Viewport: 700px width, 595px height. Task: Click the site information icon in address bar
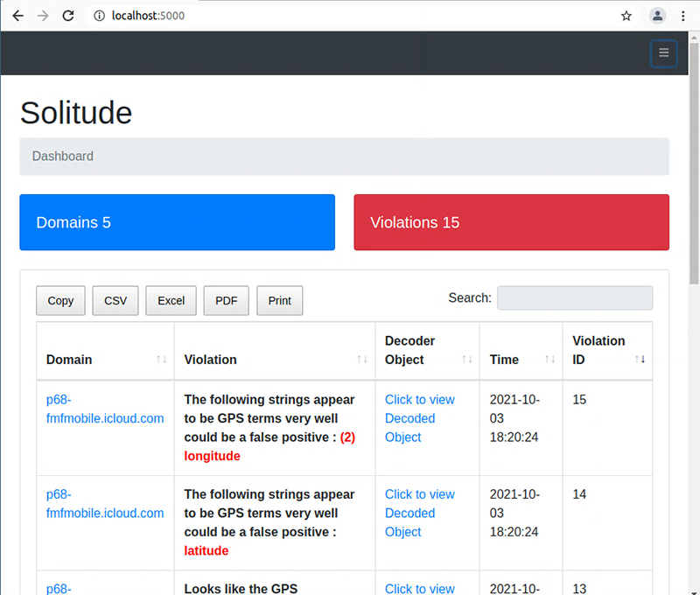[99, 16]
